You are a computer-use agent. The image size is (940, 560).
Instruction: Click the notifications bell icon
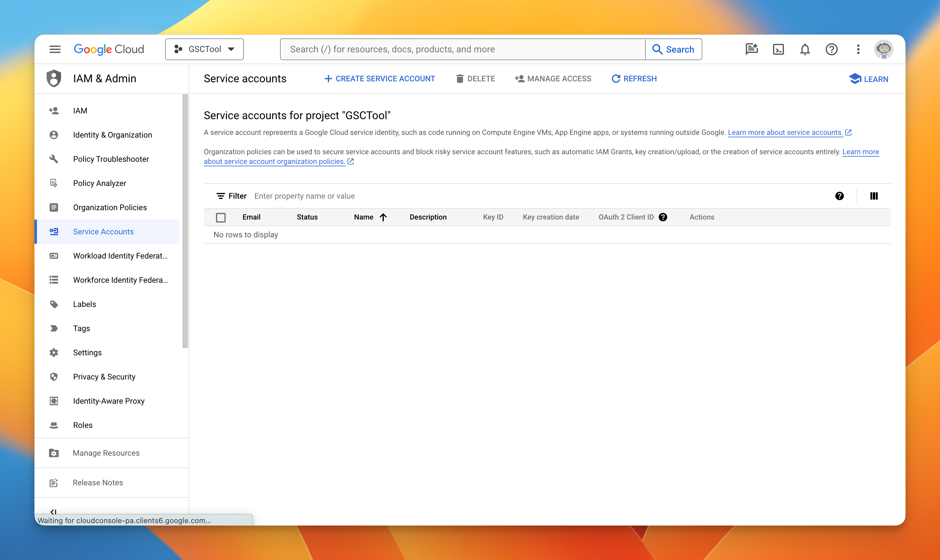pos(805,49)
